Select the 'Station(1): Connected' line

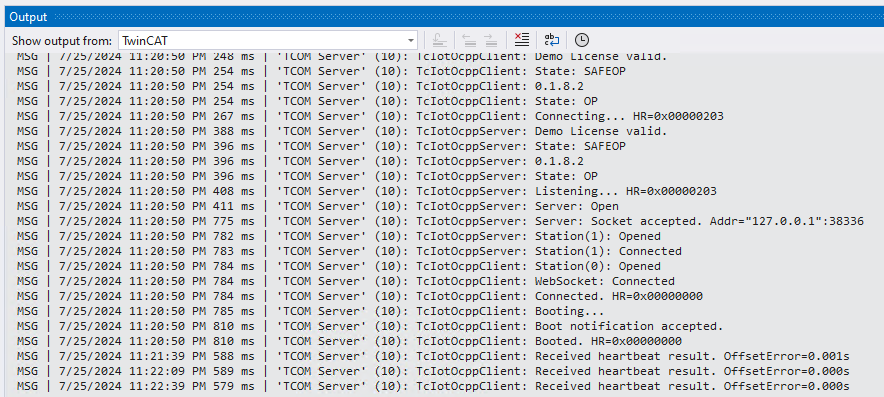point(350,251)
